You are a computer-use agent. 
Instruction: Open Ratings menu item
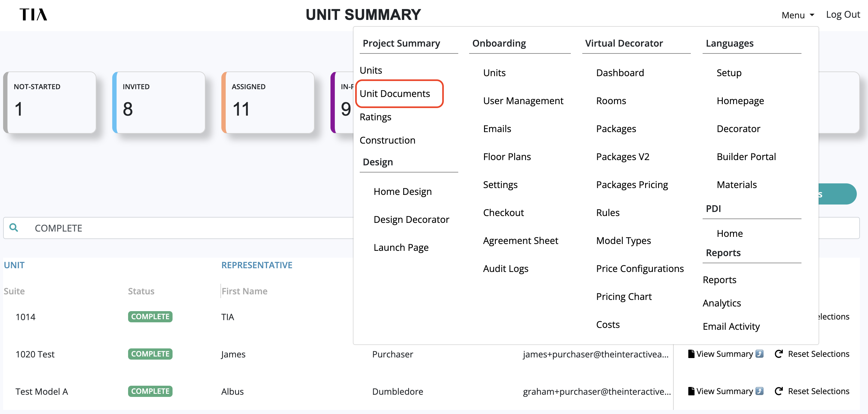tap(375, 117)
